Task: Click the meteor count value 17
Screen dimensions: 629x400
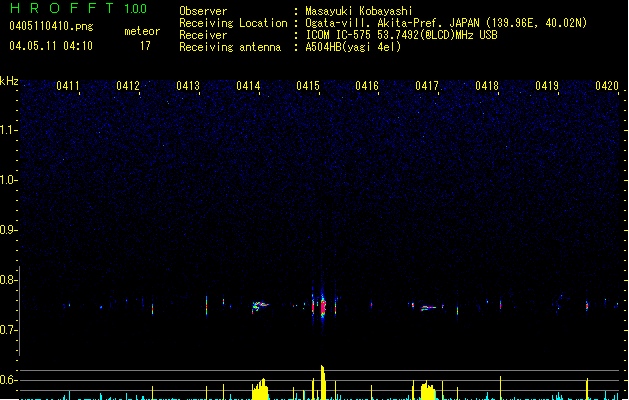Action: pos(145,46)
